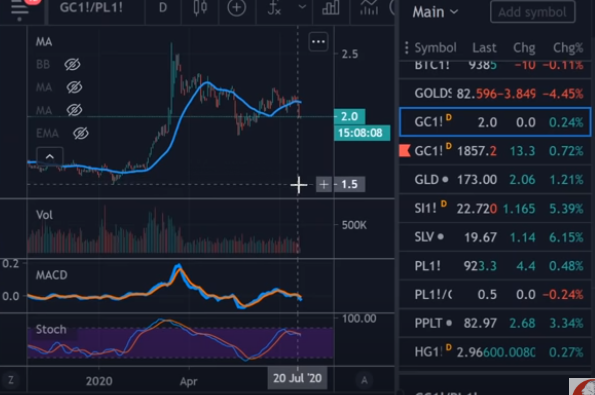Screen dimensions: 595x395
Task: Click the red flag on GC1! 1857.2 row
Action: (x=405, y=151)
